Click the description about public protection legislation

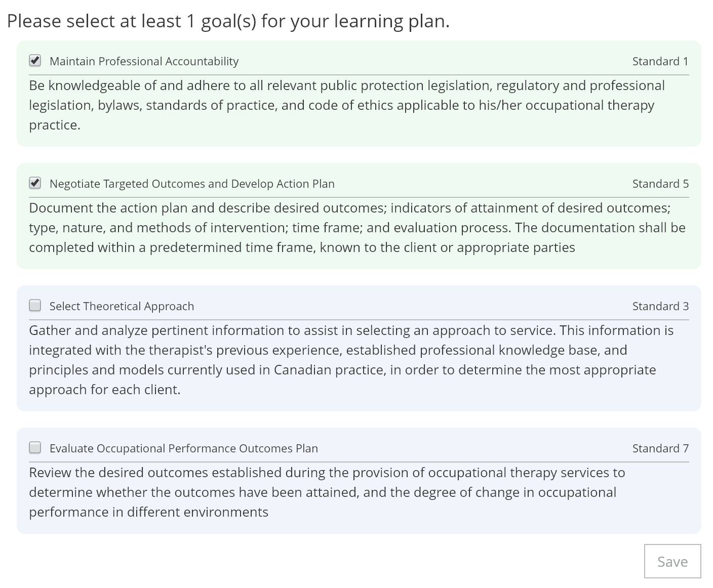tap(347, 105)
